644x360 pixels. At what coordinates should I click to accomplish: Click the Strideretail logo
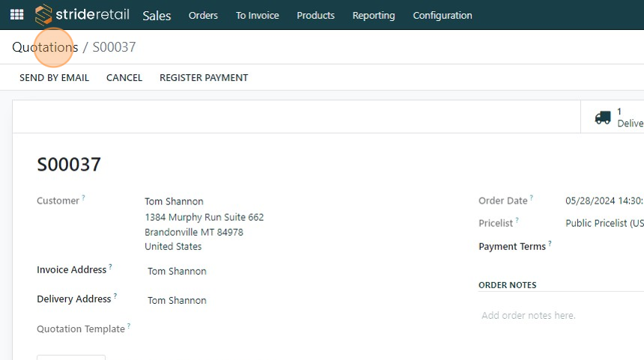(82, 15)
